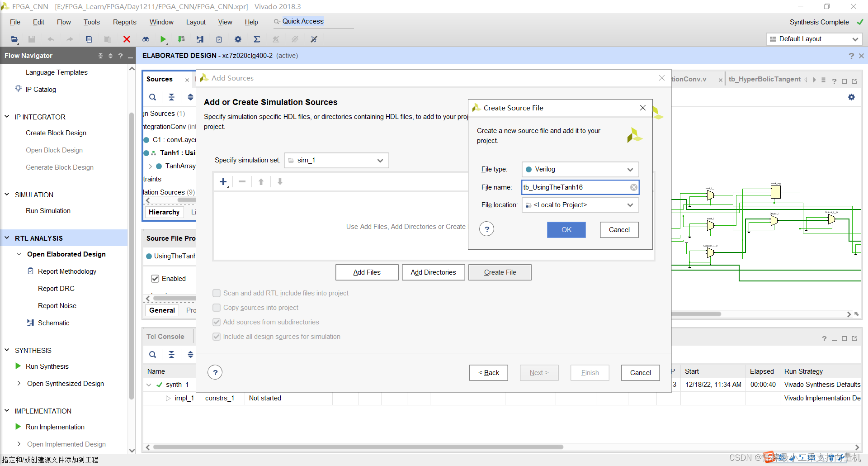Collapse synth_1 run row
The height and width of the screenshot is (466, 868).
click(x=149, y=385)
